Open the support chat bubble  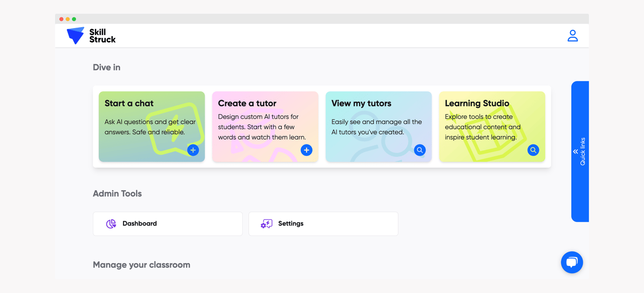pos(571,262)
